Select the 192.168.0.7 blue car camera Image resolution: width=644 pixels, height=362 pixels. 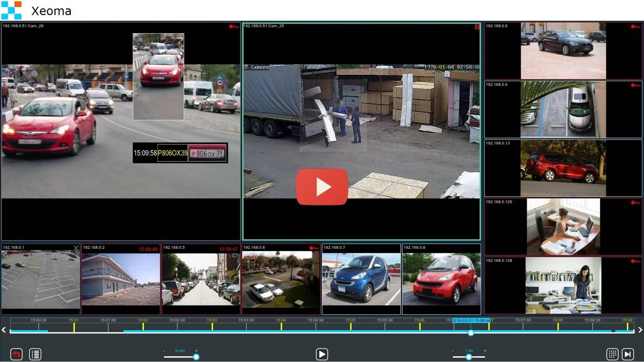point(361,280)
